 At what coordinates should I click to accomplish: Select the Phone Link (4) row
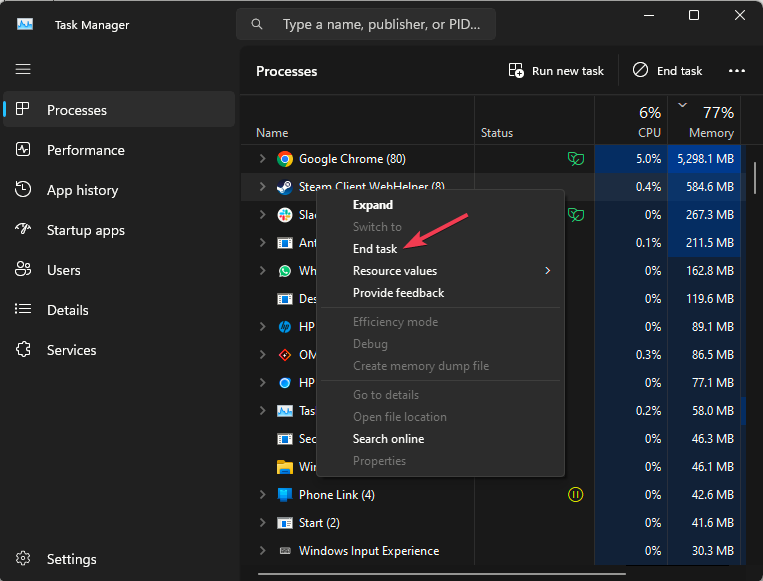(491, 495)
